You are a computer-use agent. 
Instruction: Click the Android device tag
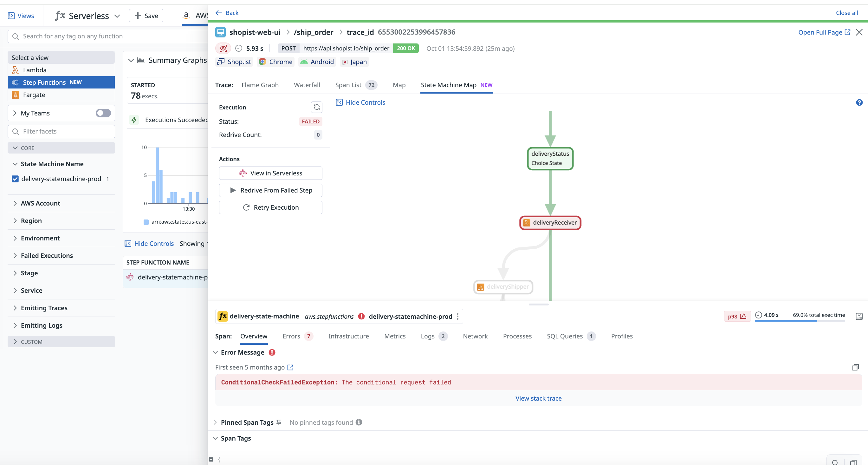[x=317, y=62]
